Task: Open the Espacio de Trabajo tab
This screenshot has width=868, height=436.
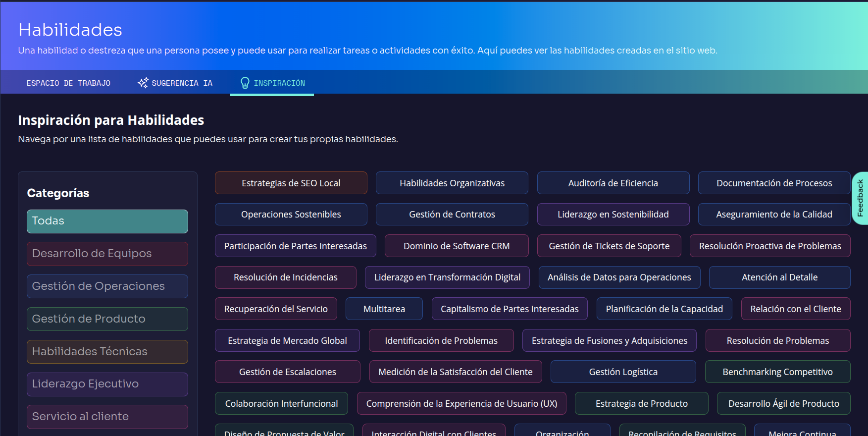Action: (68, 83)
